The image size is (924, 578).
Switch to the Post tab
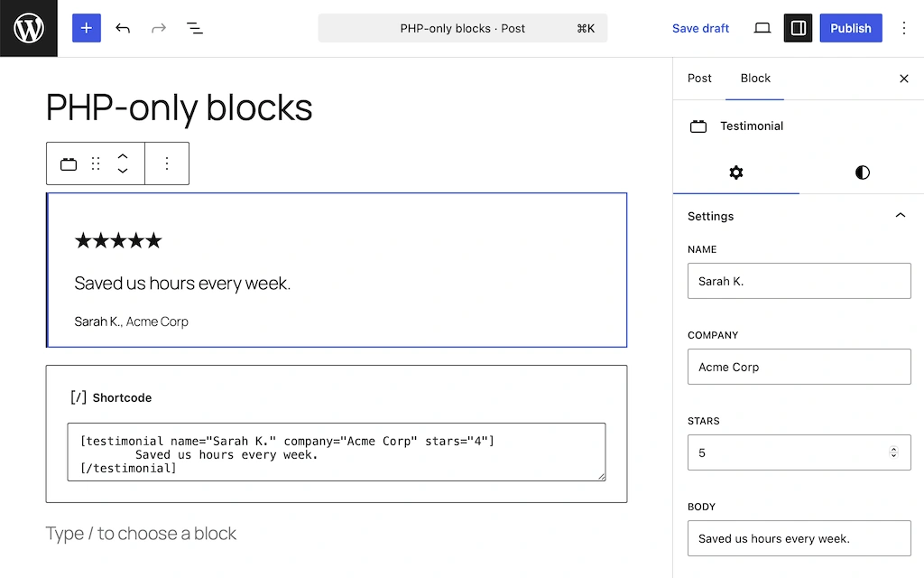point(699,79)
